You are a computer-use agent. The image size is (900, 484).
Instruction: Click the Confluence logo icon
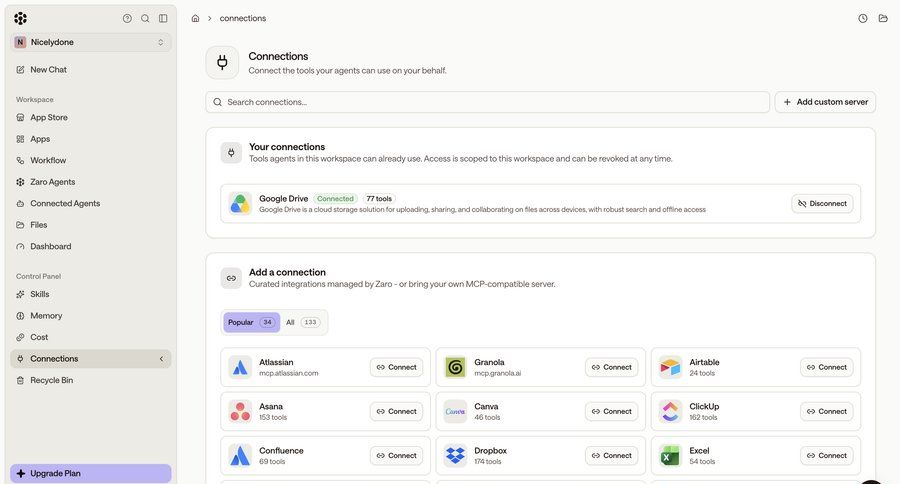240,455
